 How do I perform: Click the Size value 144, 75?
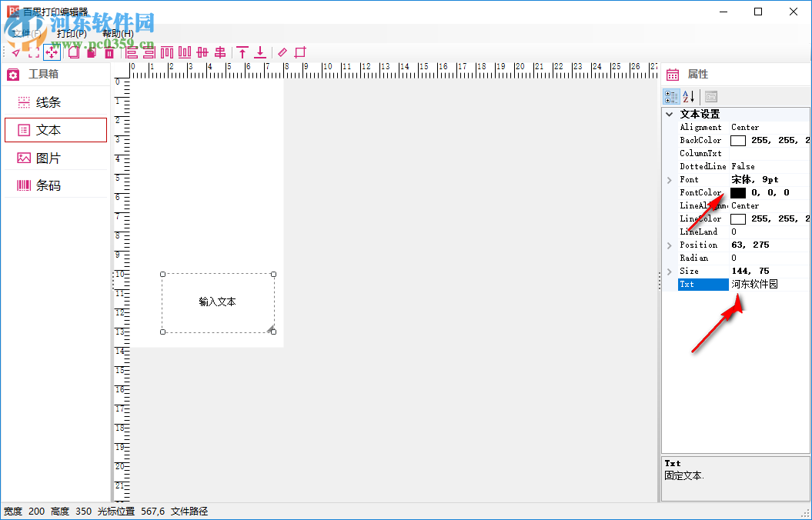tap(750, 271)
